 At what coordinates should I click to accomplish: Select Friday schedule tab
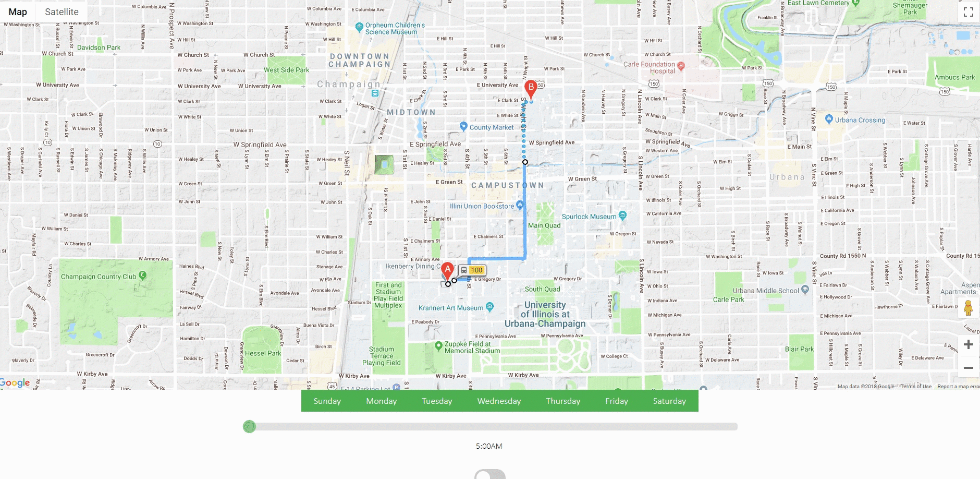(617, 401)
